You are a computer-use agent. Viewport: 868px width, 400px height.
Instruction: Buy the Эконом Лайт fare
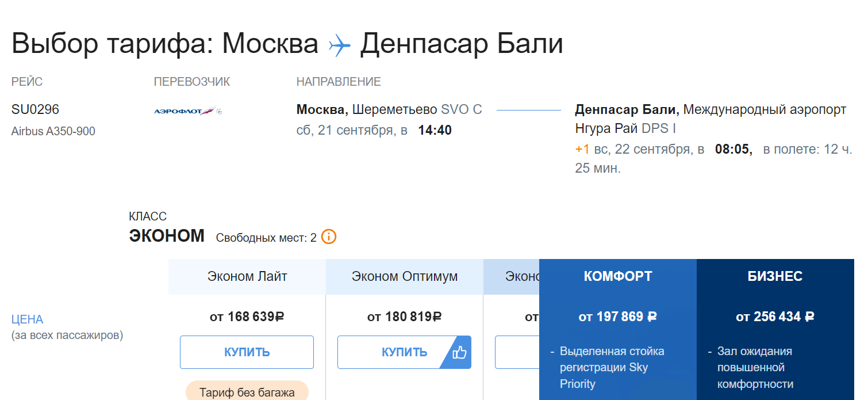click(247, 352)
